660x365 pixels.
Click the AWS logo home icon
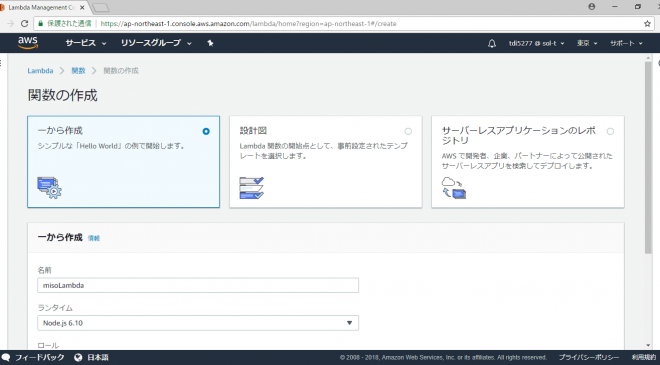[28, 43]
